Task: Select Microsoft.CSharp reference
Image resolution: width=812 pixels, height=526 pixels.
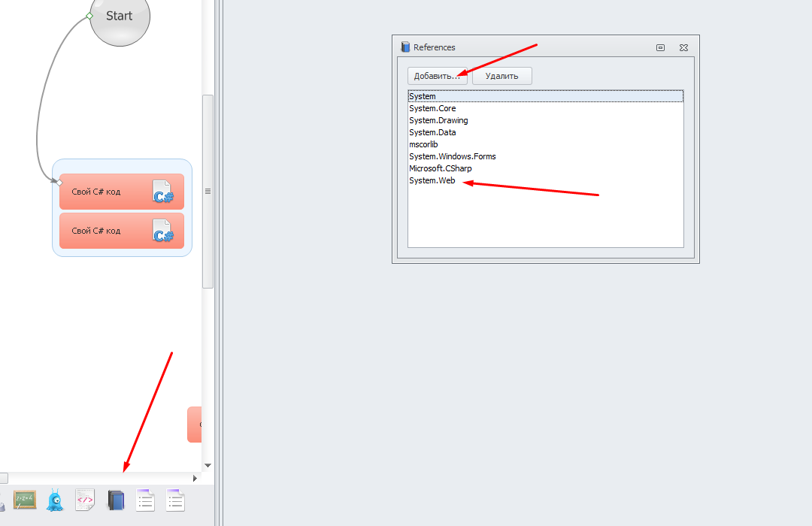Action: pos(546,168)
